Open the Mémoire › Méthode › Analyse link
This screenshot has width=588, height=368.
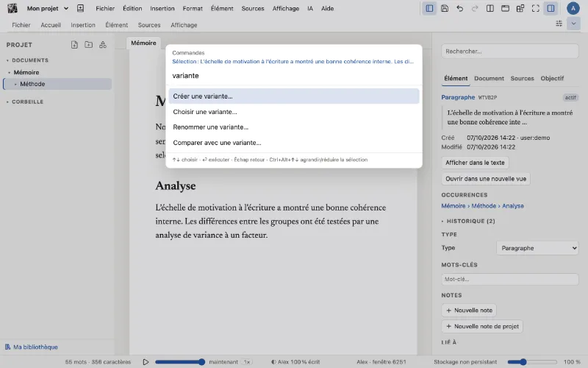pyautogui.click(x=482, y=206)
